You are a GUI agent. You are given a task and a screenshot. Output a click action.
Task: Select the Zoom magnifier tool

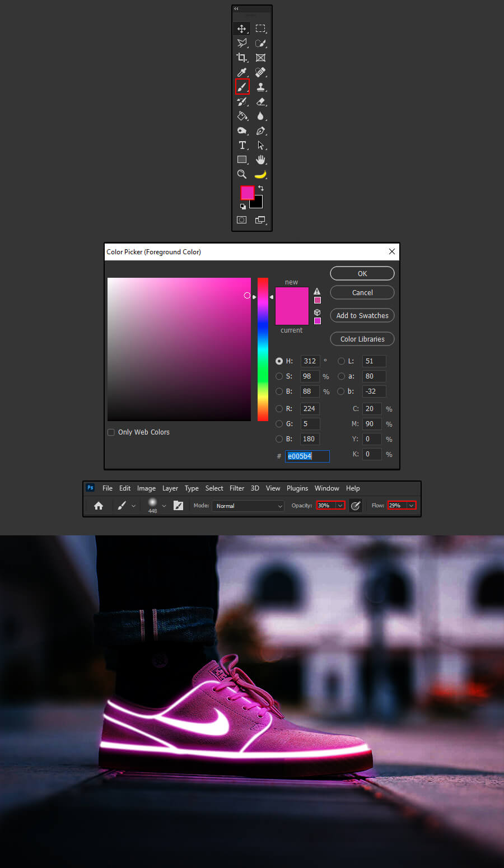coord(241,174)
